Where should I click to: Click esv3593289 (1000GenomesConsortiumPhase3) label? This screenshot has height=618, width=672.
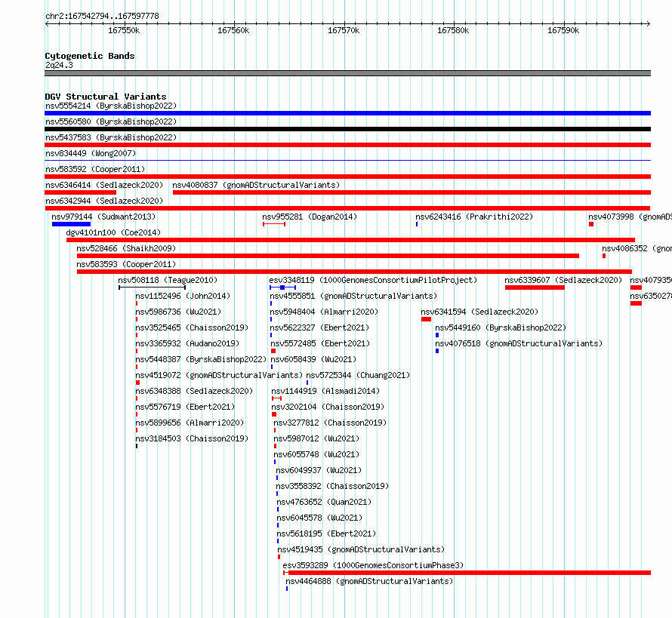click(x=373, y=565)
